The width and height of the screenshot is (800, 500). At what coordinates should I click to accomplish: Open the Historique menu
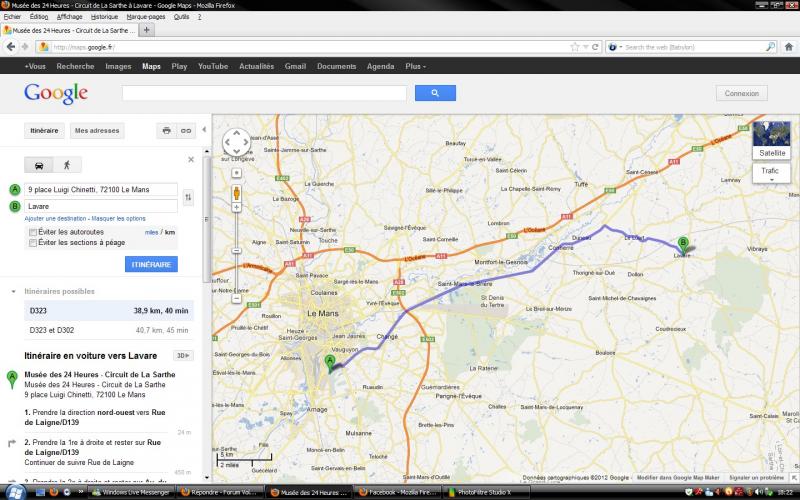point(105,17)
